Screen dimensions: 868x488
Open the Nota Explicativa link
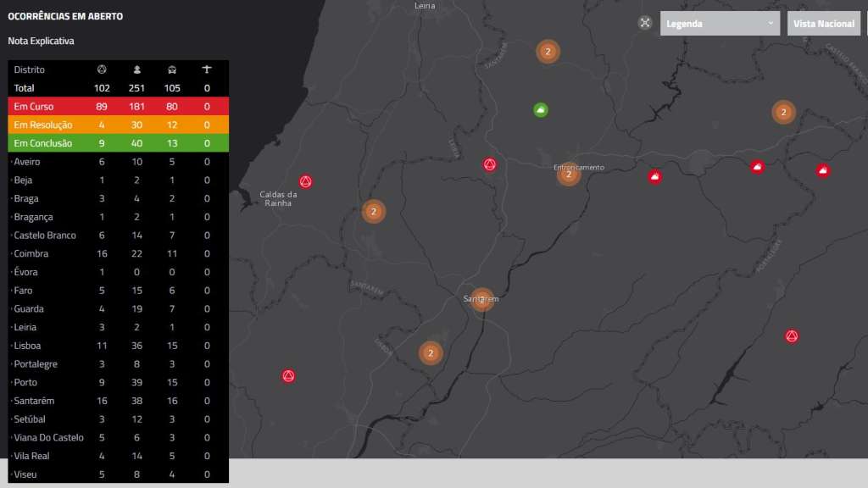pos(42,41)
